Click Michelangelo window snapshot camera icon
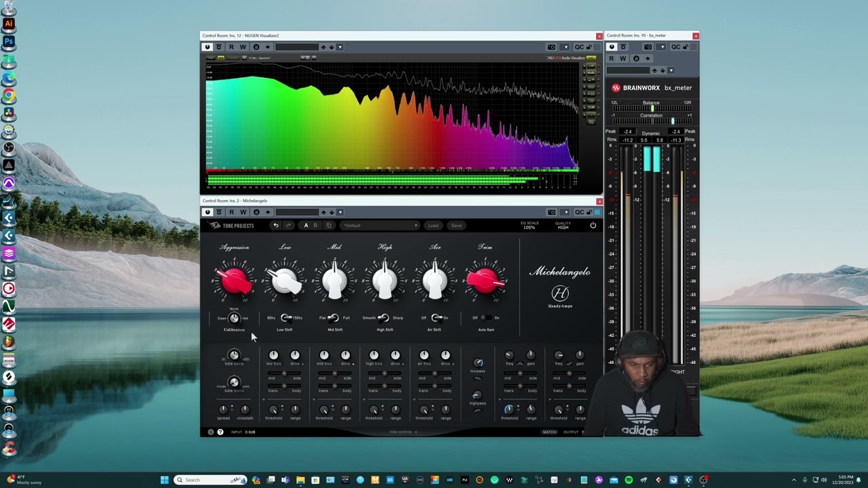Image resolution: width=868 pixels, height=488 pixels. 551,212
